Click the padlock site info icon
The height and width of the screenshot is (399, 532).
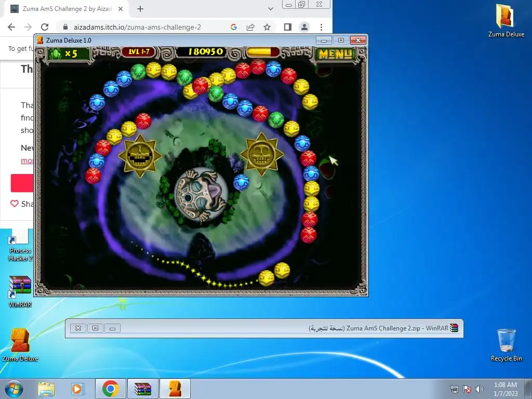(x=65, y=27)
